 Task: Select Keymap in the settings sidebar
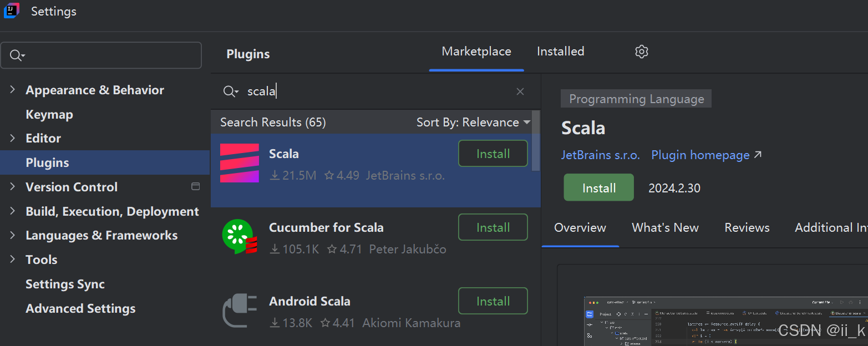click(49, 114)
